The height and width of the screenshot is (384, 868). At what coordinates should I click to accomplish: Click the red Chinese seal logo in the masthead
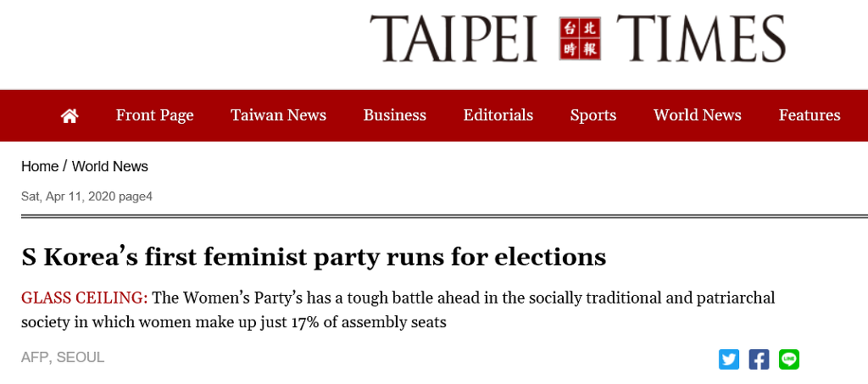coord(580,39)
